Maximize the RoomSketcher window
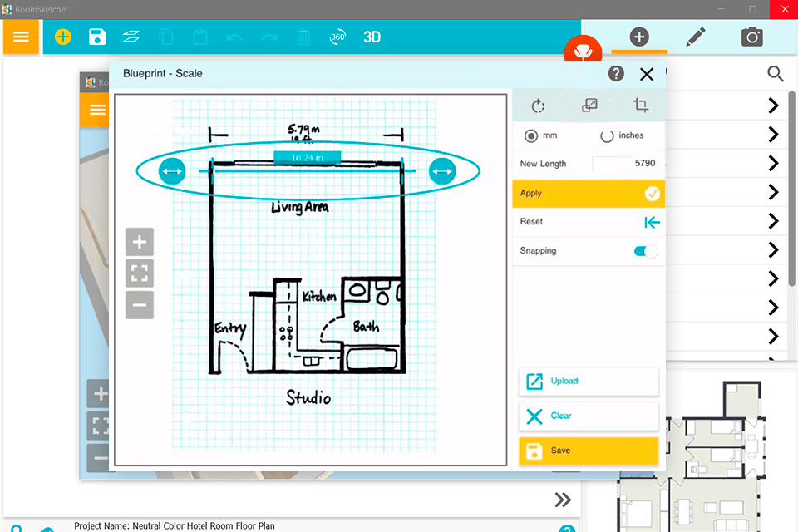The width and height of the screenshot is (798, 532). (753, 9)
